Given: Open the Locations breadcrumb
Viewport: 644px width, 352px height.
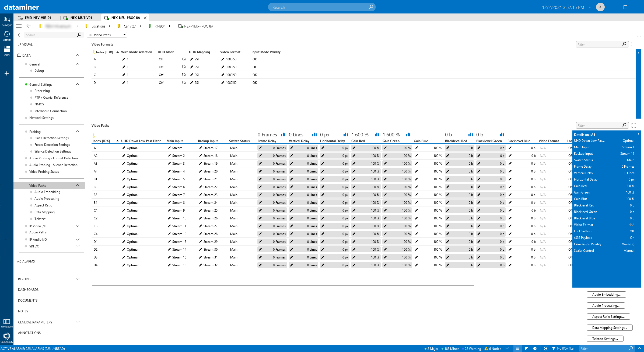Looking at the screenshot, I should click(98, 26).
